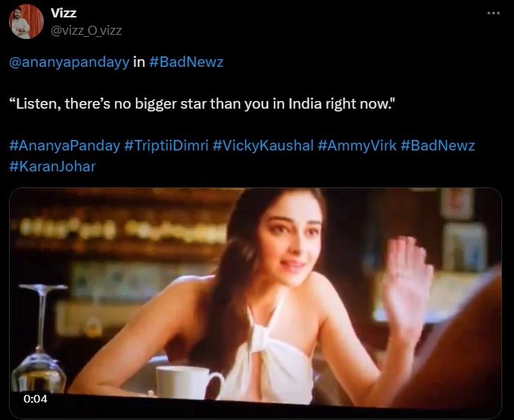The height and width of the screenshot is (420, 514).
Task: Open the #TriptiiDimri hashtag
Action: [166, 146]
